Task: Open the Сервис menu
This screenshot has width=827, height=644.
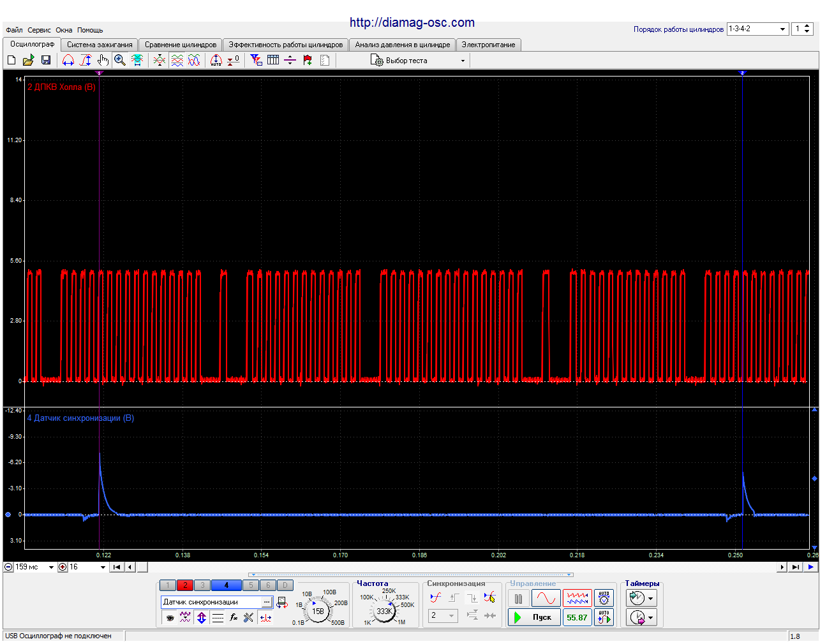Action: [39, 30]
